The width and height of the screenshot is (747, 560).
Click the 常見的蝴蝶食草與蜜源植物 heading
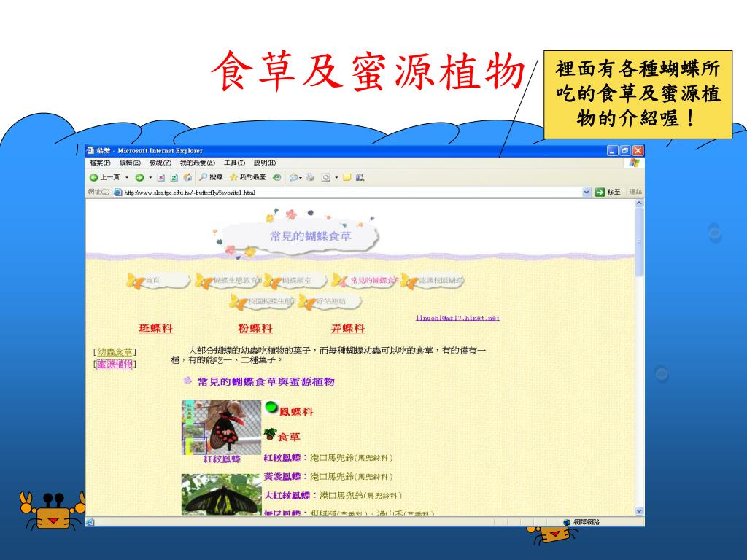266,382
